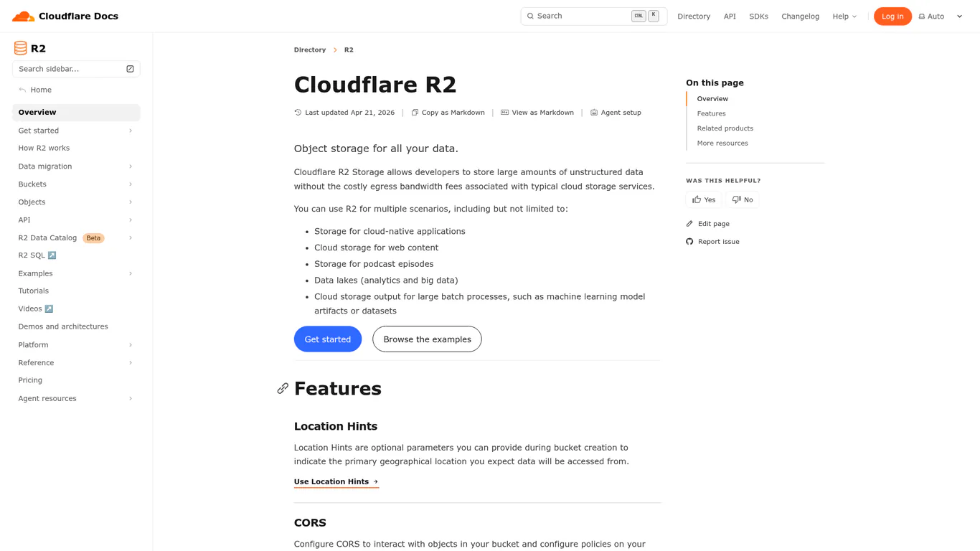This screenshot has height=551, width=980.
Task: Focus the Search sidebar input field
Action: (x=76, y=69)
